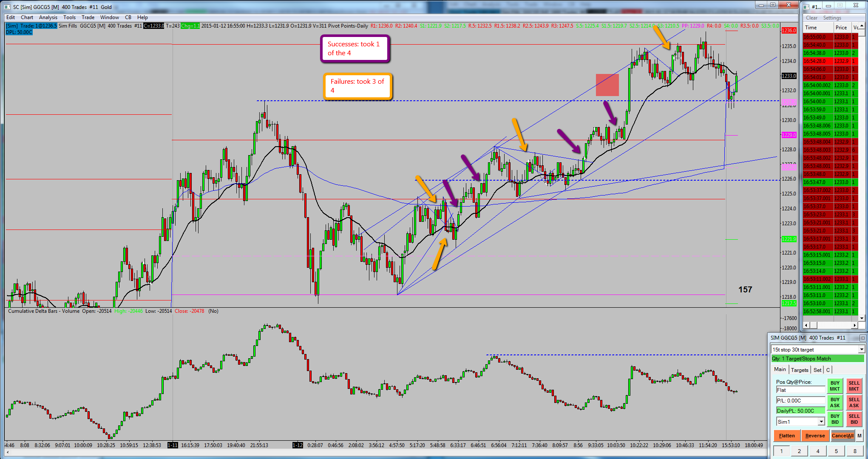
Task: Click the CancelAll button
Action: (842, 436)
